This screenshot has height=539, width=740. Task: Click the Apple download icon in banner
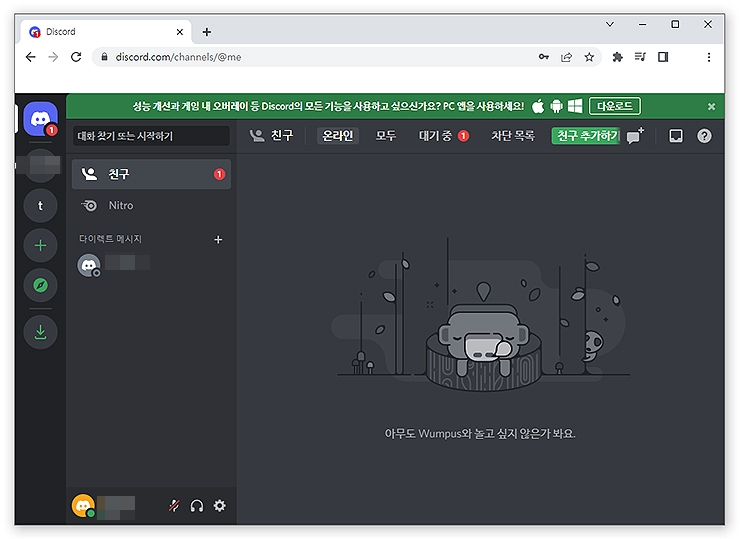click(x=538, y=106)
